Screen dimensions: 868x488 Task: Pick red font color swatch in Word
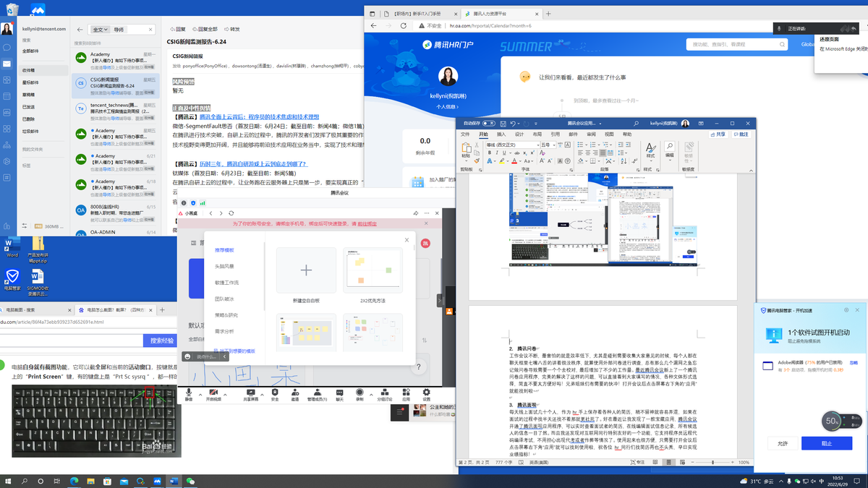pos(514,161)
